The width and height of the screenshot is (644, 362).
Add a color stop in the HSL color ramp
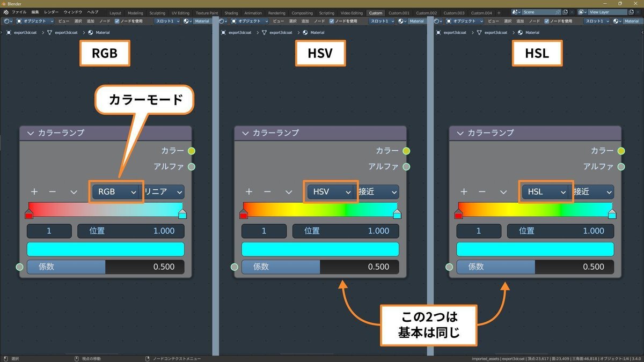click(464, 191)
